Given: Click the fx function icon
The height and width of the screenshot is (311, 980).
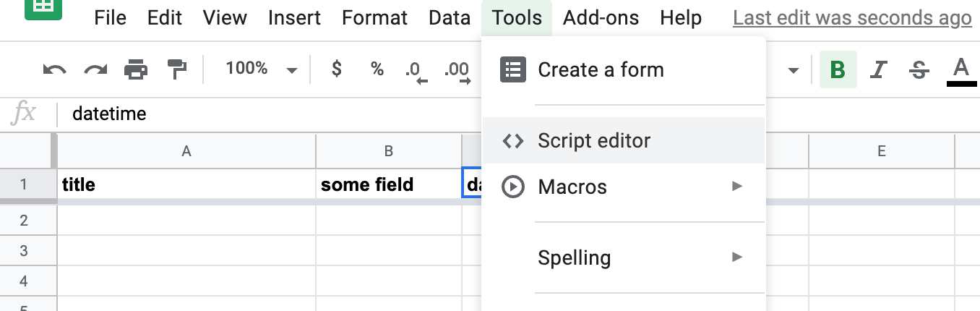Looking at the screenshot, I should [25, 114].
